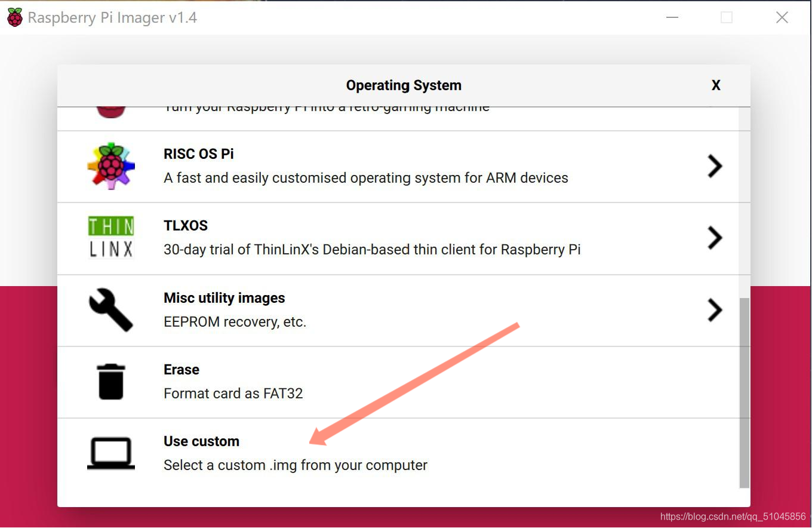
Task: Click the trash can Erase icon
Action: click(x=111, y=382)
